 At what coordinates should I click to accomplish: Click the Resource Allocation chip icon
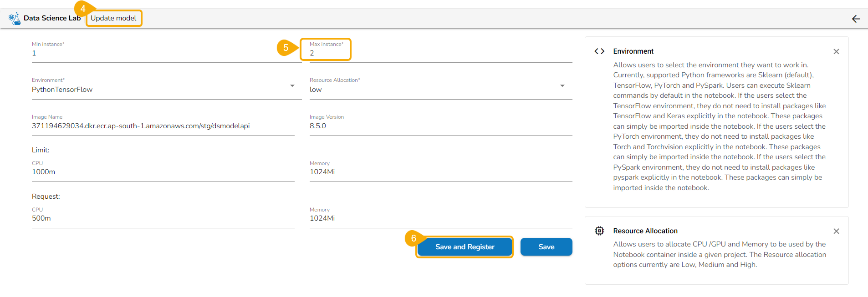pos(599,231)
